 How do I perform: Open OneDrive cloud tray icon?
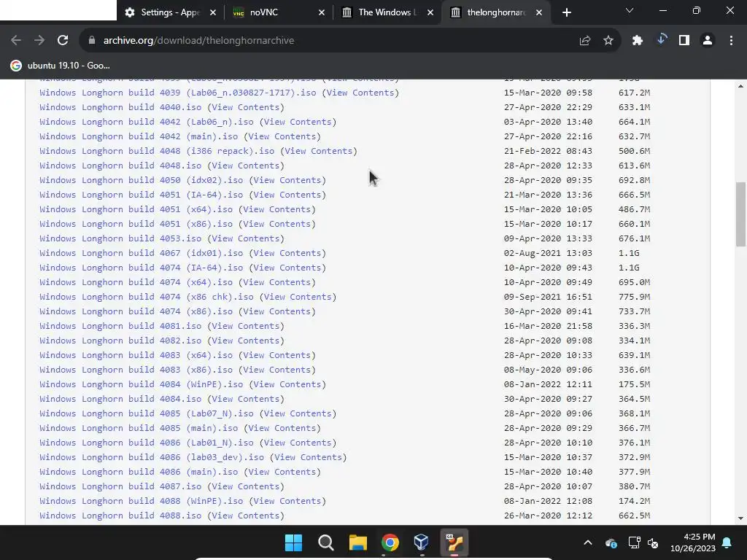pos(611,542)
